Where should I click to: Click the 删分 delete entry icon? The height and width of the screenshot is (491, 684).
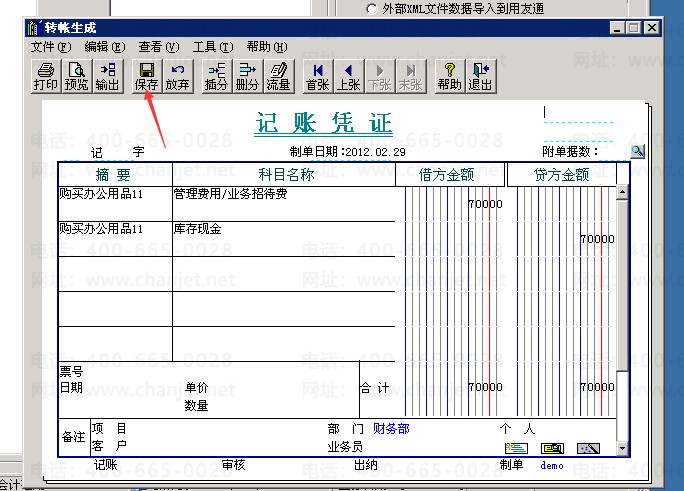click(247, 76)
